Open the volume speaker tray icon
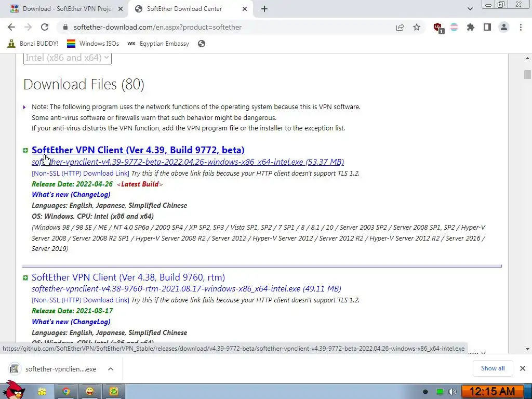The height and width of the screenshot is (399, 532). click(453, 392)
